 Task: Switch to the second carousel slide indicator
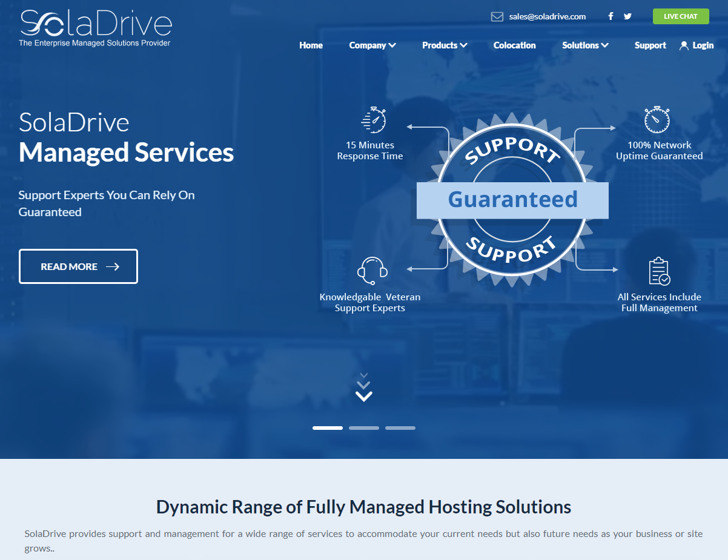click(363, 428)
